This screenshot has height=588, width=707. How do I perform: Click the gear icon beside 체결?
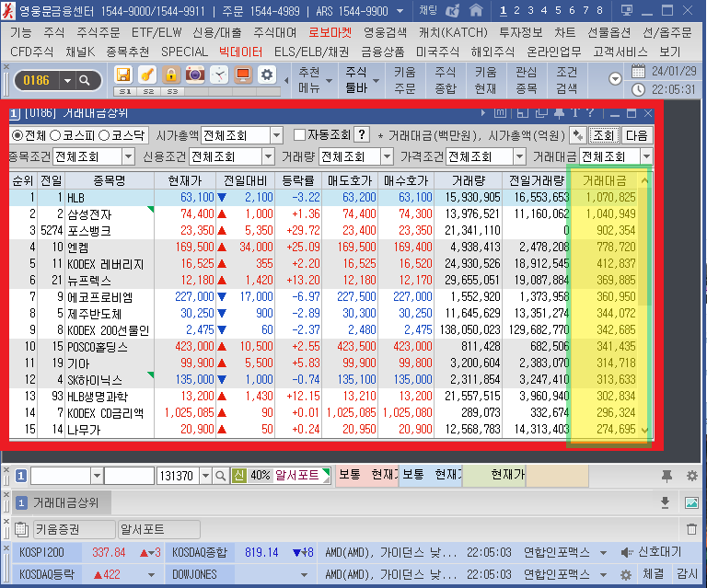click(x=625, y=574)
